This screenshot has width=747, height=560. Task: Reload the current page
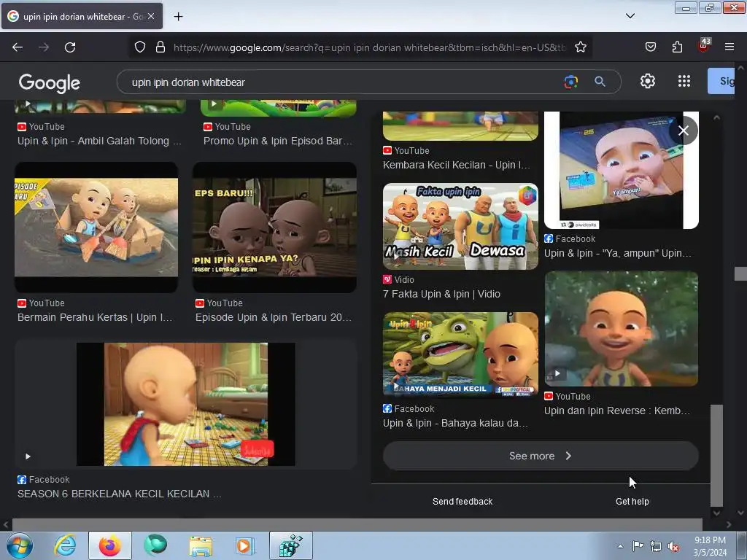(70, 47)
